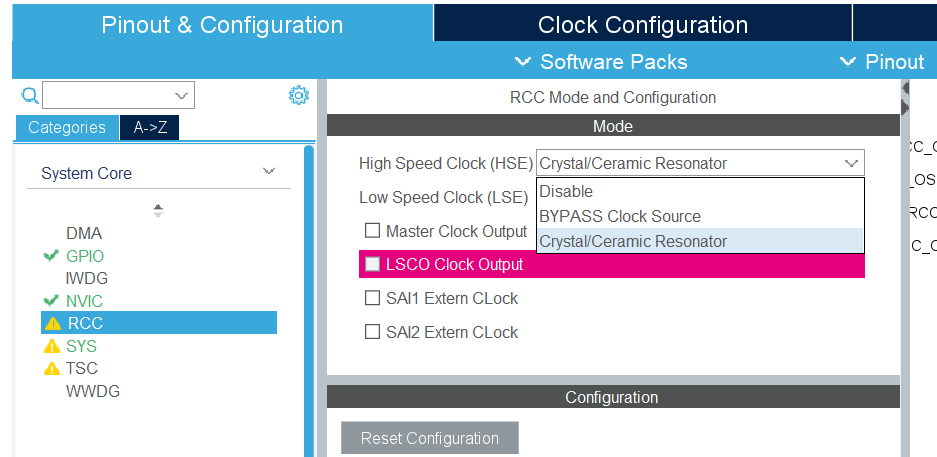The height and width of the screenshot is (457, 937).
Task: Click the collapse arrows above DMA
Action: (158, 210)
